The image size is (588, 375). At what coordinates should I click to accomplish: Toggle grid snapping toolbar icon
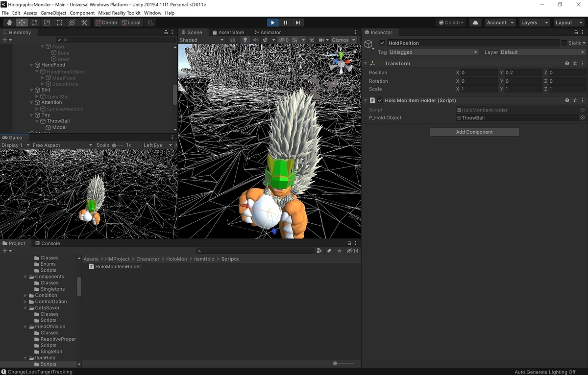pos(150,23)
